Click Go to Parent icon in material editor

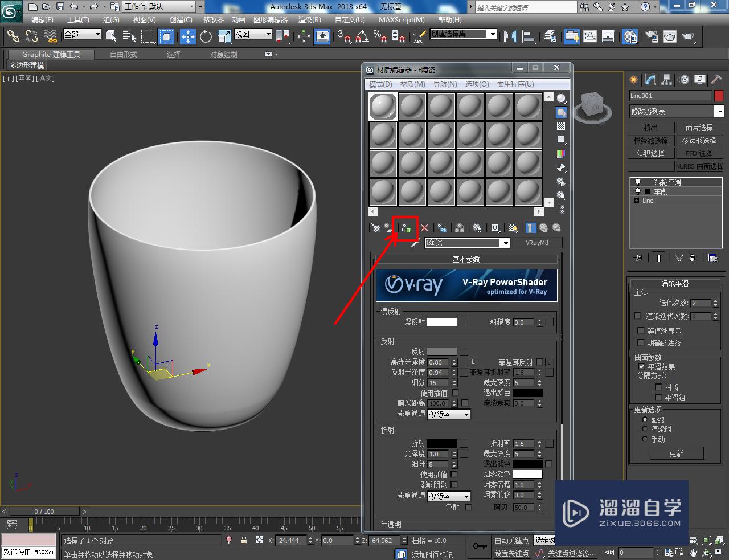click(x=544, y=228)
